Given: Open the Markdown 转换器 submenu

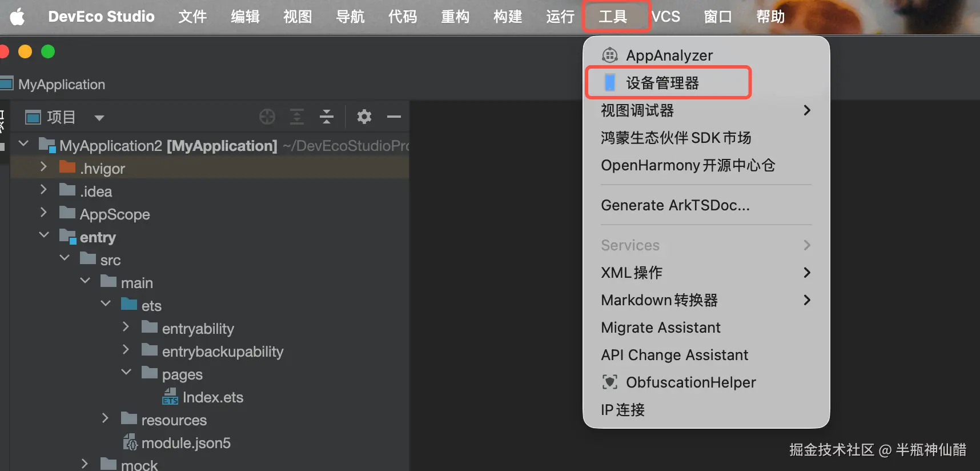Looking at the screenshot, I should 706,300.
